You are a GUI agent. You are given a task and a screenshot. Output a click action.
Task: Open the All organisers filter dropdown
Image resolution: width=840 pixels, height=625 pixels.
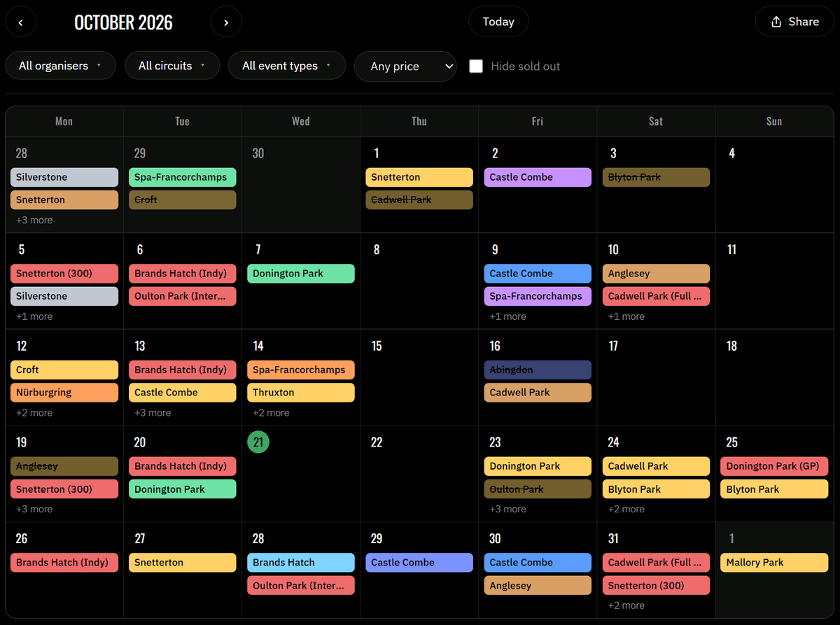60,66
